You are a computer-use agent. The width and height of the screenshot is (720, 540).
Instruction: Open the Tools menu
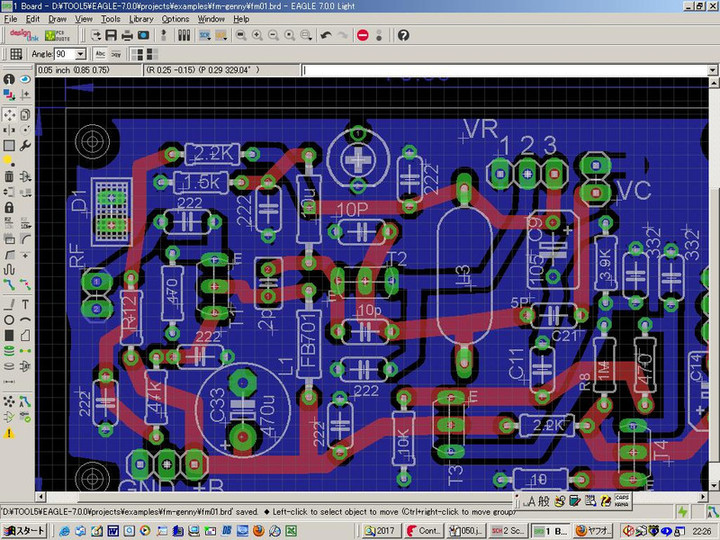point(110,19)
